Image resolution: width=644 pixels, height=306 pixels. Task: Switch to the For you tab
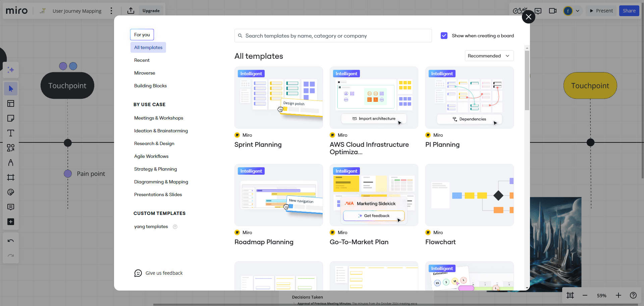coord(142,35)
